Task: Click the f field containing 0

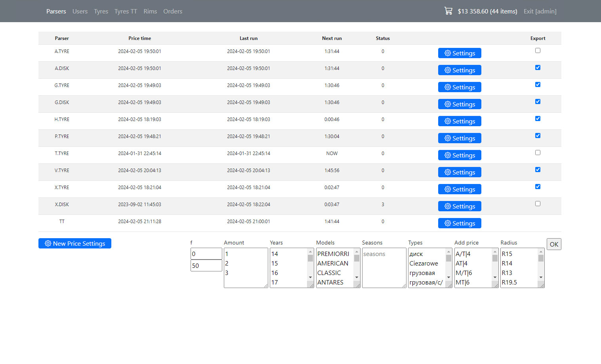Action: 206,254
